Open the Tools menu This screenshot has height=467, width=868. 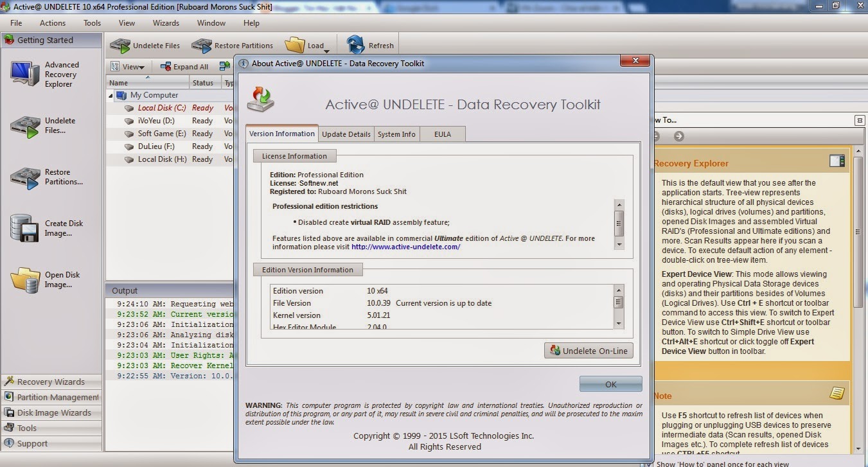93,23
